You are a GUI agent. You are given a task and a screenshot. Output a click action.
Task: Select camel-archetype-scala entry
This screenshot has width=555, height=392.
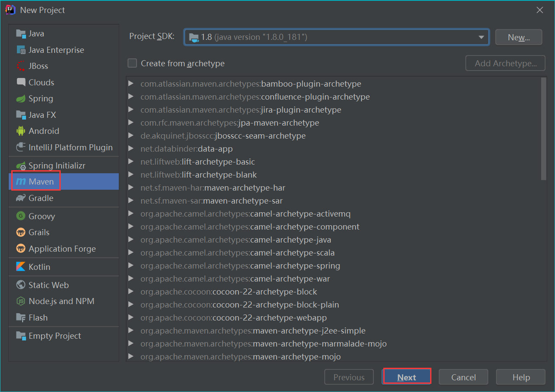tap(238, 253)
